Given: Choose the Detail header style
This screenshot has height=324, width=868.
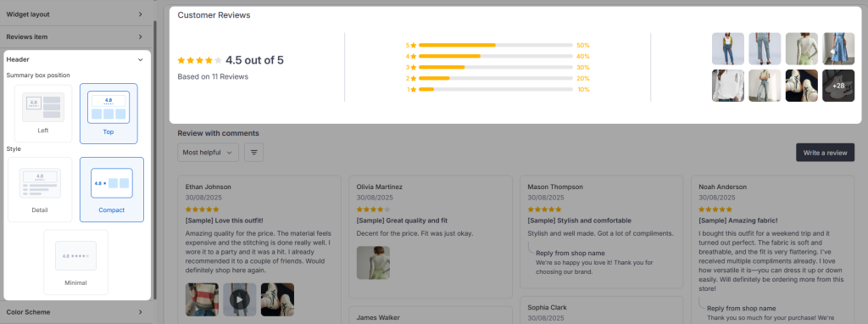Looking at the screenshot, I should pos(40,189).
